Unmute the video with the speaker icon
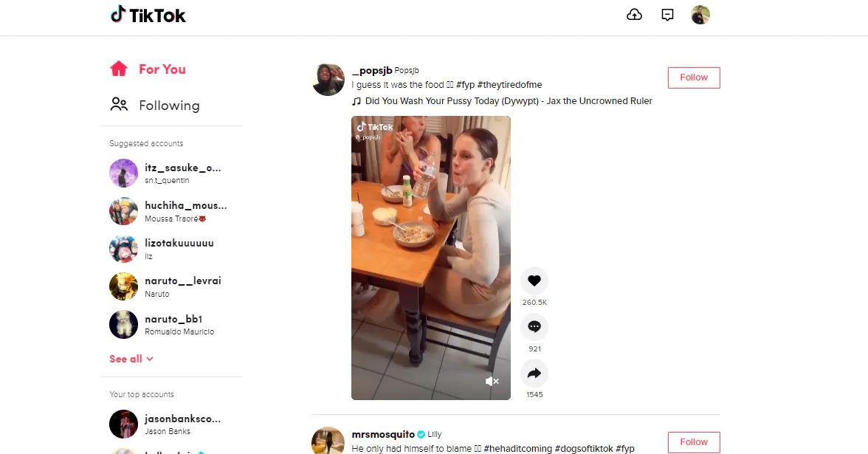Image resolution: width=868 pixels, height=454 pixels. click(492, 381)
